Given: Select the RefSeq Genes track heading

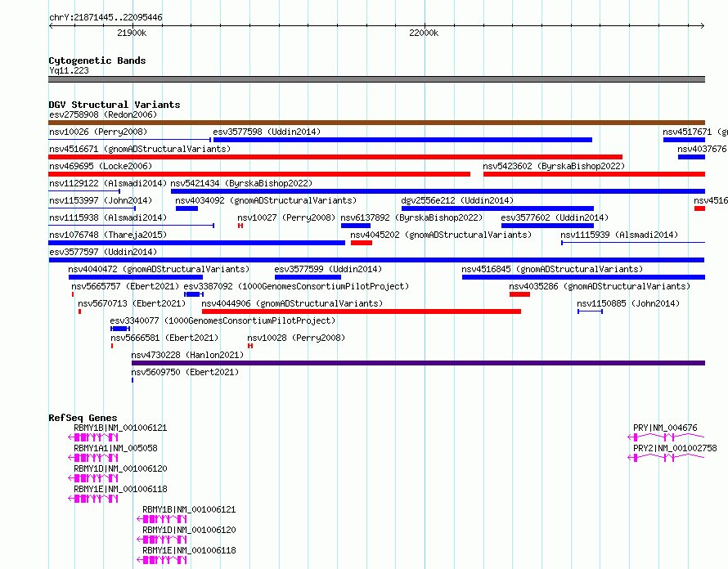Looking at the screenshot, I should coord(83,418).
